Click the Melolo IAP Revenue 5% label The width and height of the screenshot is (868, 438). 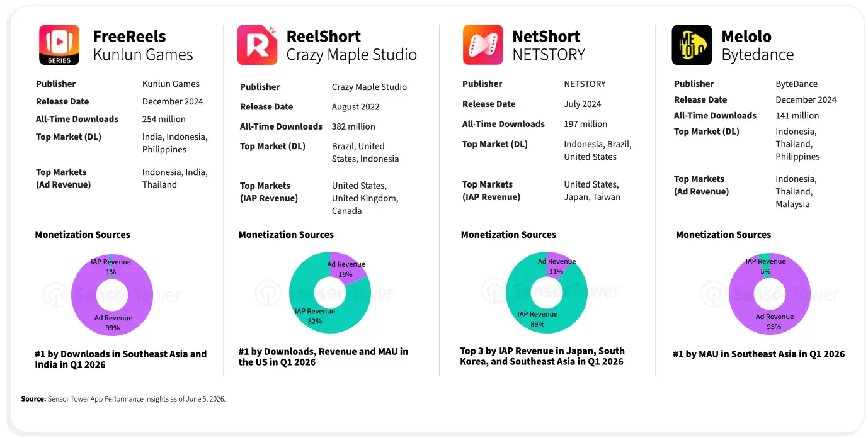[x=765, y=266]
